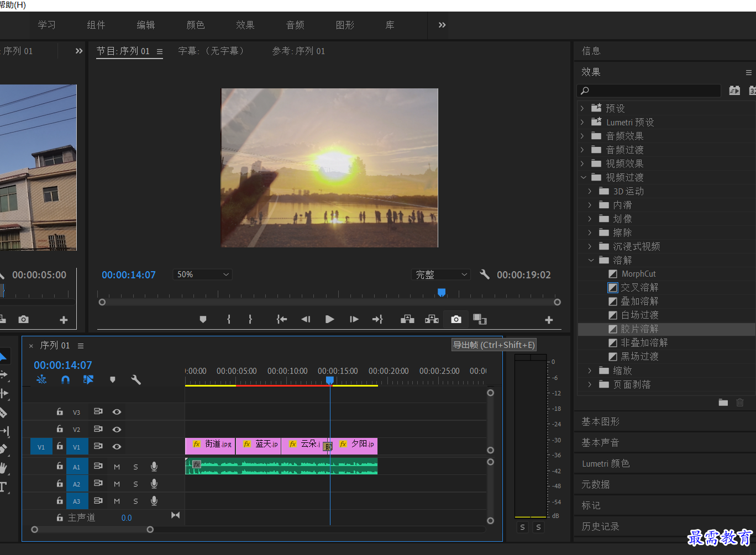Solo the A2 audio track
Screen dimensions: 756x555
coord(135,484)
